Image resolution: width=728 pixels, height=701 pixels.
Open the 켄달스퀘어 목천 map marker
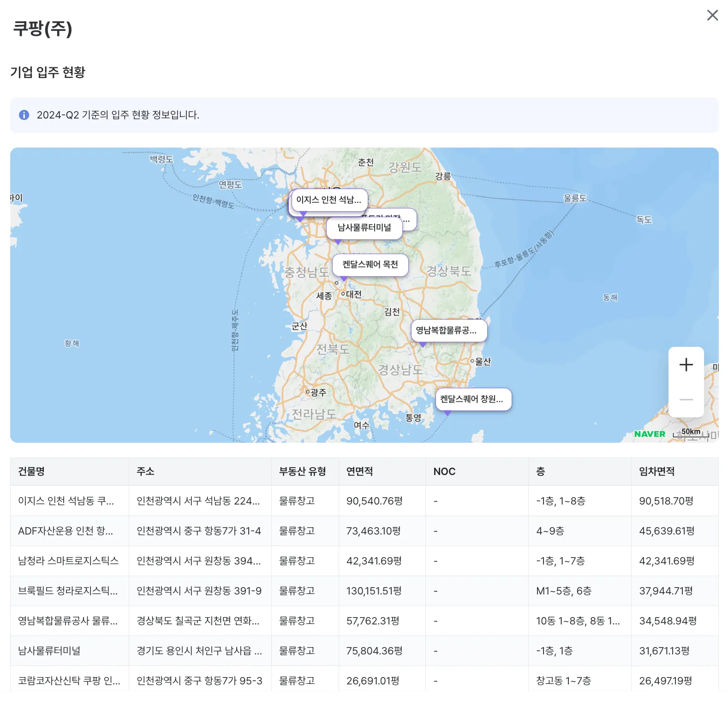coord(370,265)
